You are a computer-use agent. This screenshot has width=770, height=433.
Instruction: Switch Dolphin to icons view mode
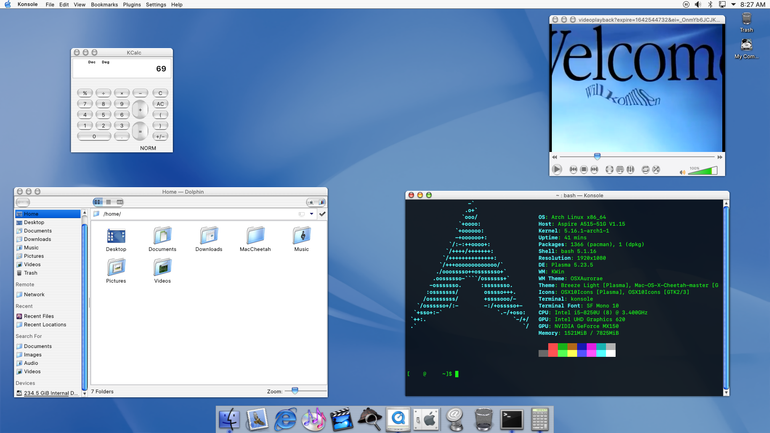(98, 202)
